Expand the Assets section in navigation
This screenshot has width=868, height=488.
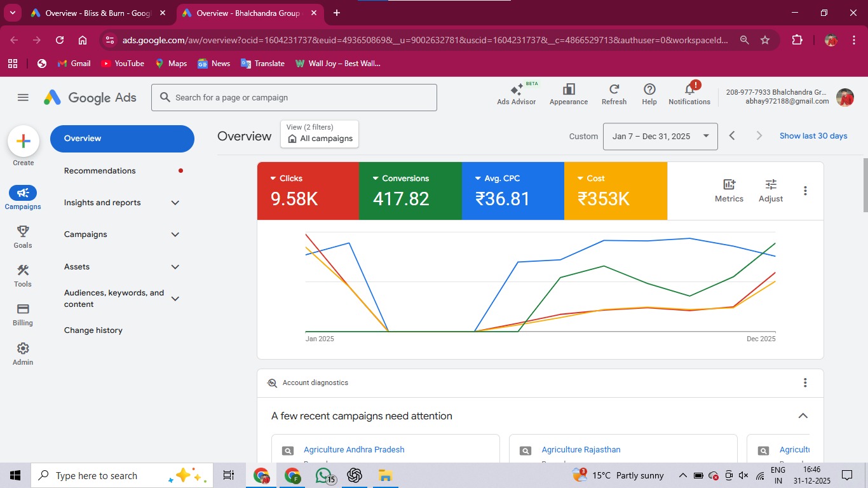(x=175, y=267)
